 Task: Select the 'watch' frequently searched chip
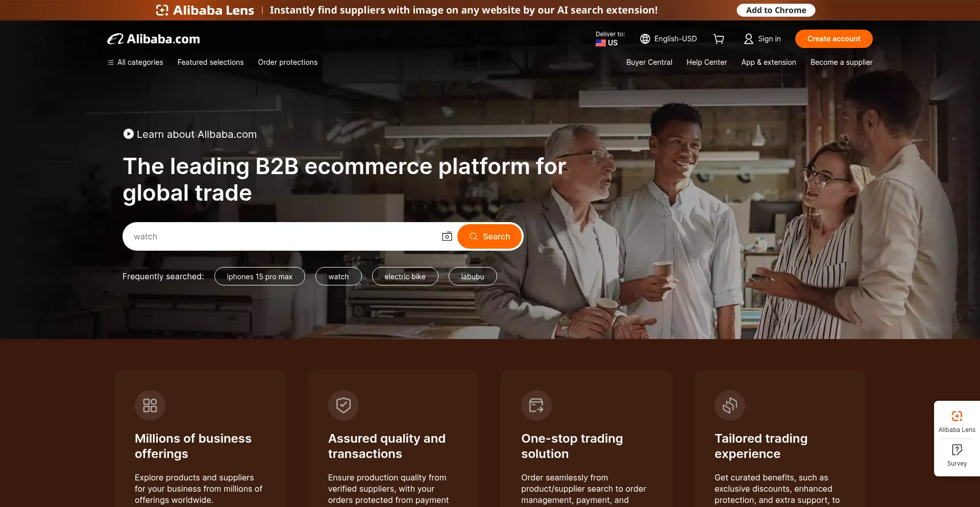(338, 276)
